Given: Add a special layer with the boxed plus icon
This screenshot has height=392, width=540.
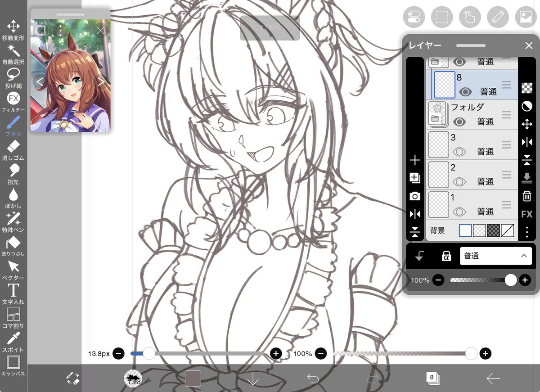Looking at the screenshot, I should click(415, 178).
